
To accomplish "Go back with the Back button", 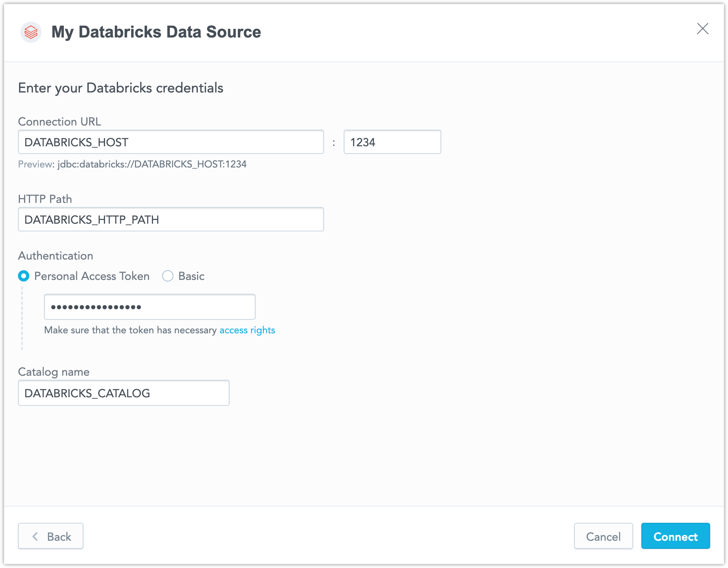I will pos(50,536).
